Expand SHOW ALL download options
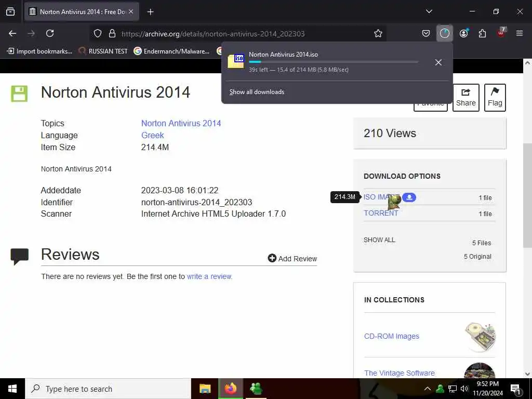Image resolution: width=532 pixels, height=399 pixels. coord(379,240)
